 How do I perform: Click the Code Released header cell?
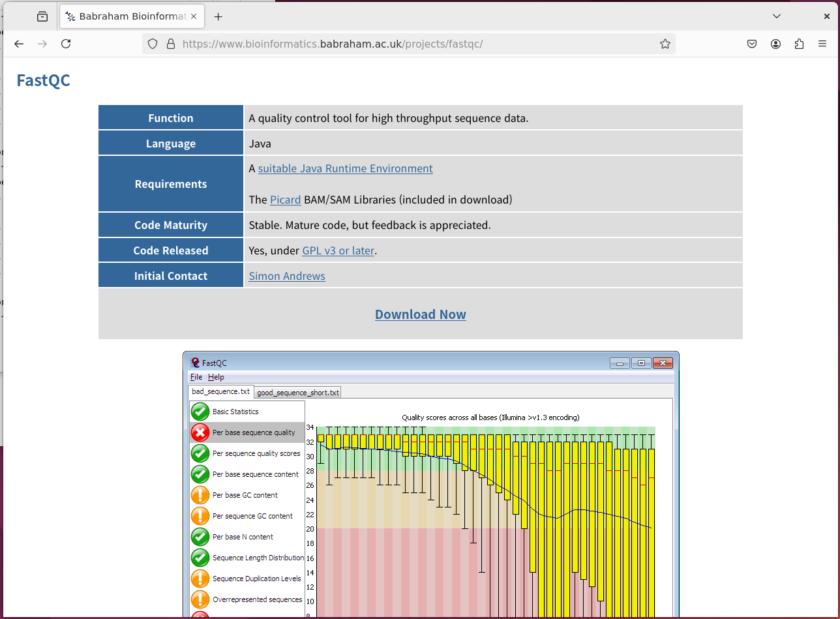pos(171,250)
